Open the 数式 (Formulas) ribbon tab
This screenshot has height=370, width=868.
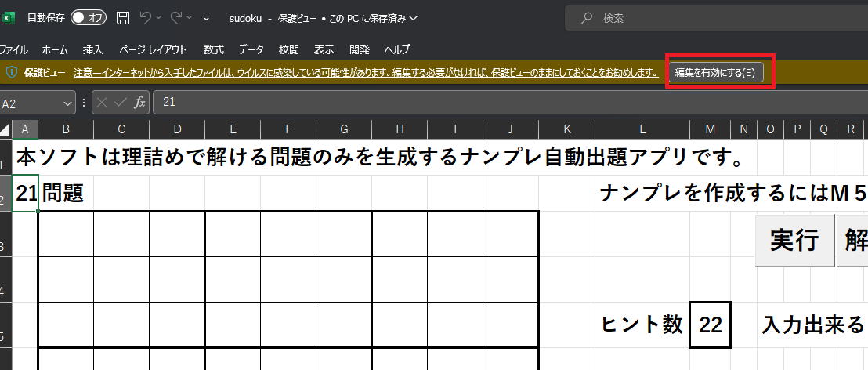point(213,49)
